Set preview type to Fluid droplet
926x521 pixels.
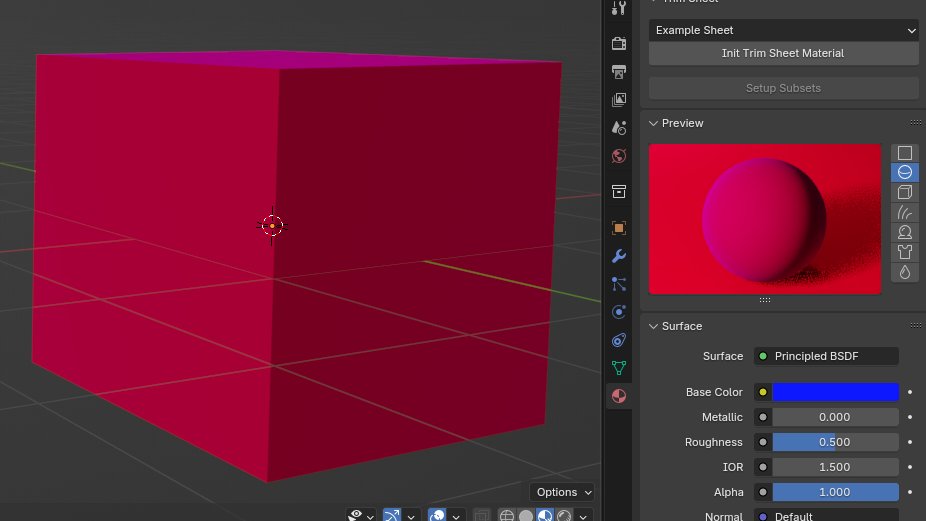905,272
